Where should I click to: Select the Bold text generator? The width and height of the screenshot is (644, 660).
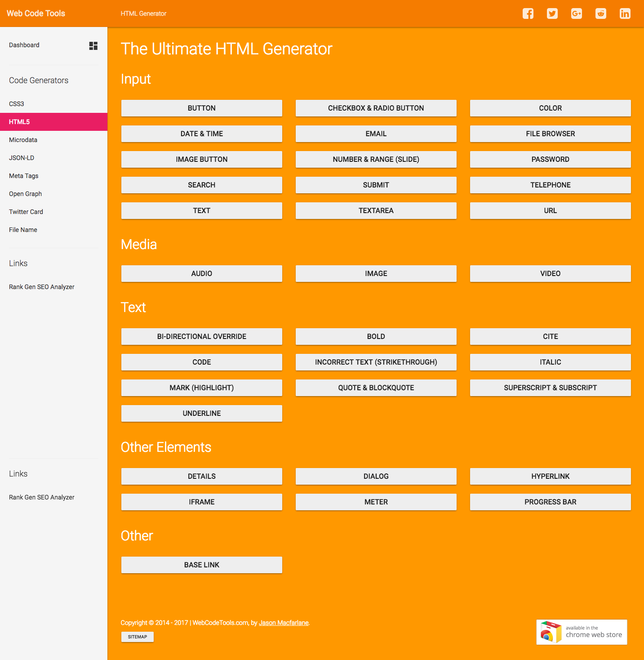pos(376,336)
